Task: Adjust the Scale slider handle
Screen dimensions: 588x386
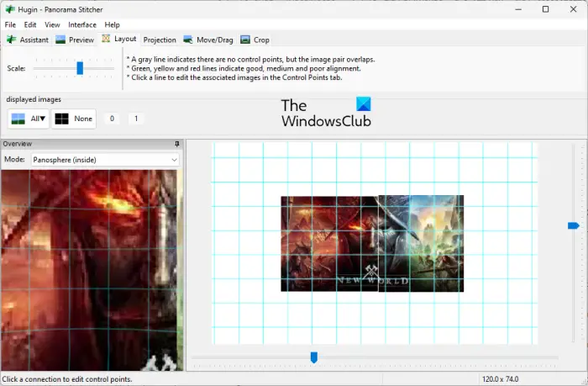Action: (80, 68)
